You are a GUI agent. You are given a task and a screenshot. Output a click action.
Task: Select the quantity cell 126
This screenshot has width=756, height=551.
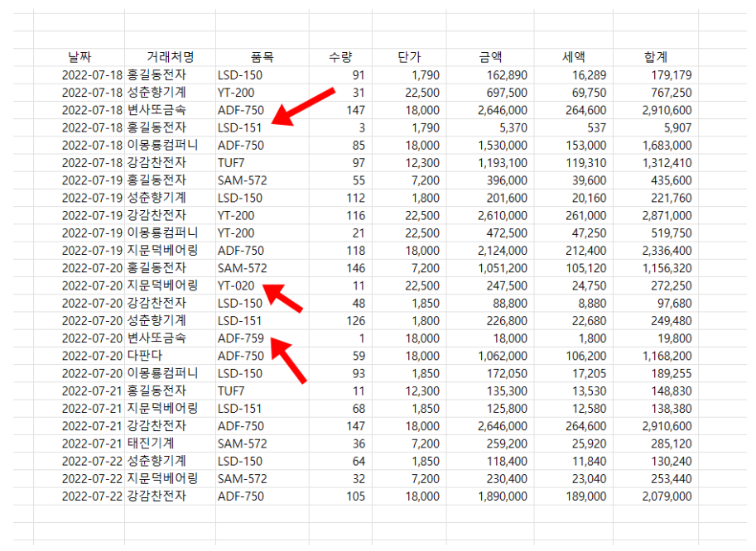pos(340,321)
